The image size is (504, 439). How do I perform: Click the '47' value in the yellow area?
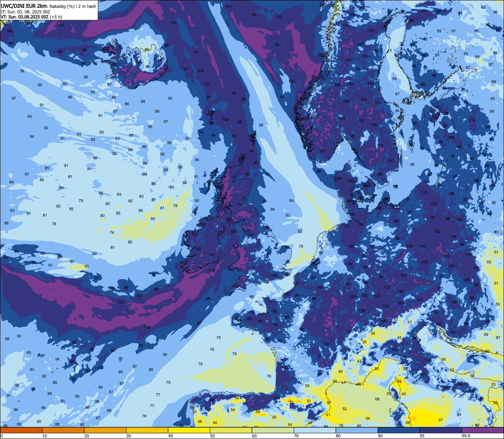[x=441, y=420]
